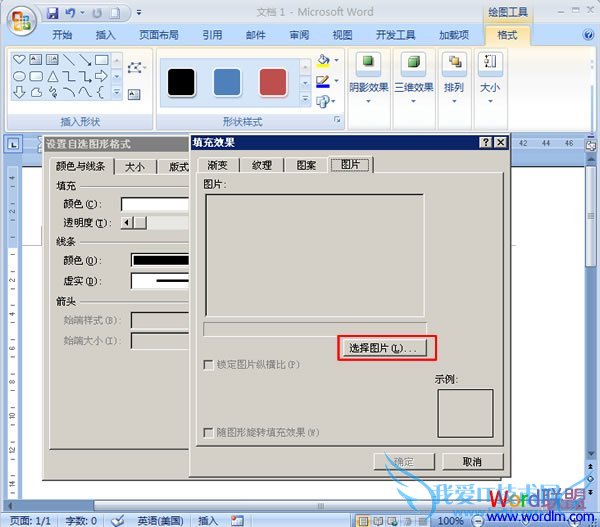Open shape outline dropdown arrow
Screen dimensions: 600x527
[x=336, y=81]
